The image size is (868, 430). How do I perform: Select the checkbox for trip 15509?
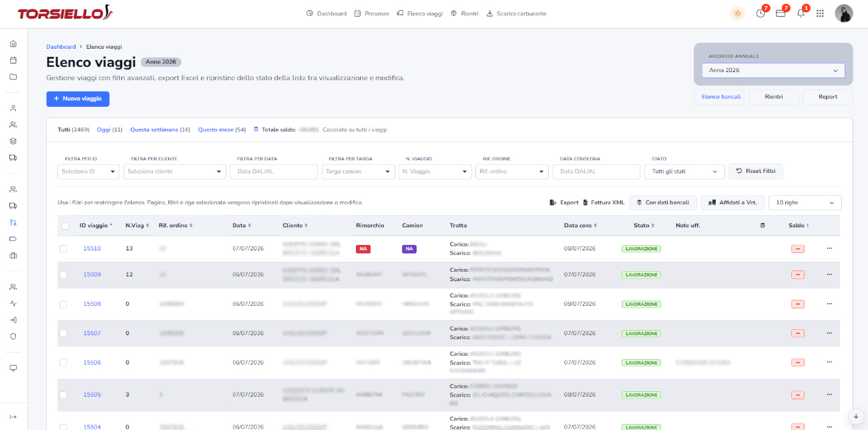tap(63, 274)
